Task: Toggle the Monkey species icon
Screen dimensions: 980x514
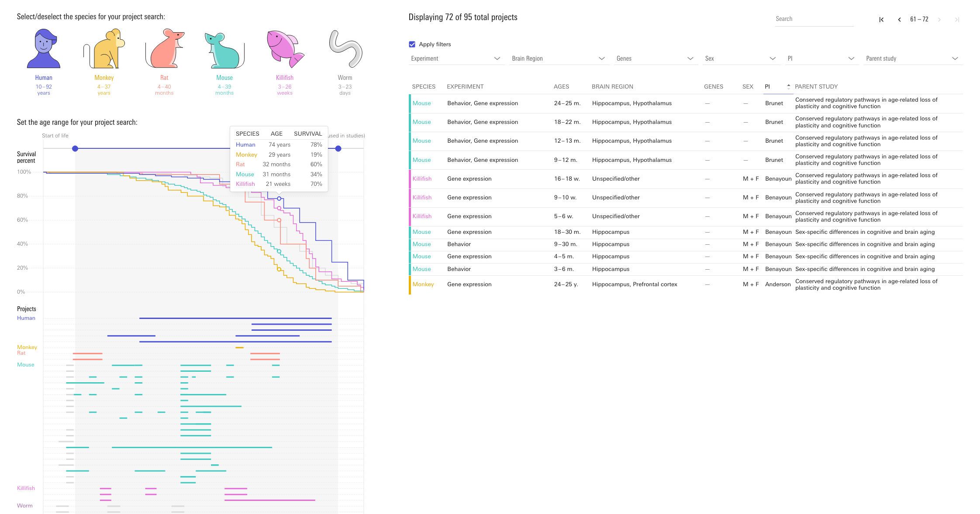Action: (x=104, y=49)
